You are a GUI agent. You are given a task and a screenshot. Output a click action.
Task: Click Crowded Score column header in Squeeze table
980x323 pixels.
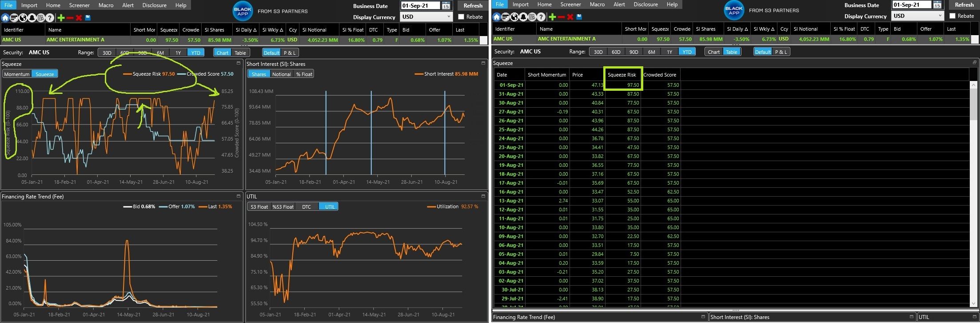[660, 75]
